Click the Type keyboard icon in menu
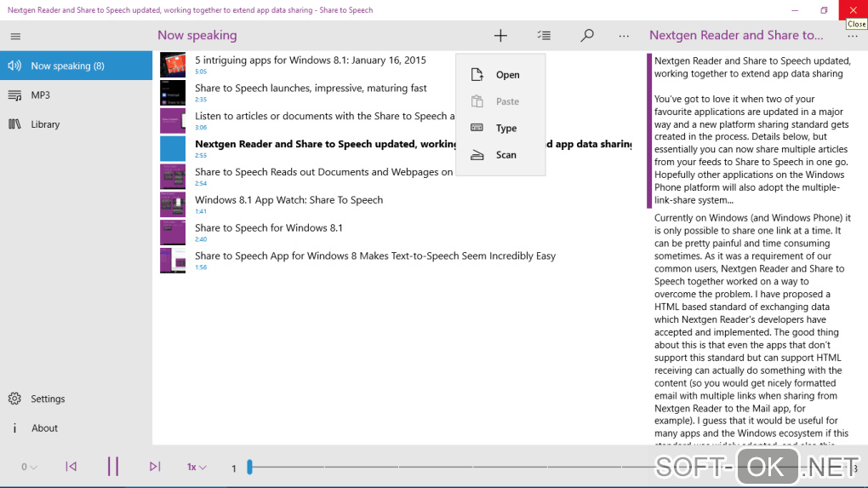Screen dimensions: 868x488 [x=477, y=128]
